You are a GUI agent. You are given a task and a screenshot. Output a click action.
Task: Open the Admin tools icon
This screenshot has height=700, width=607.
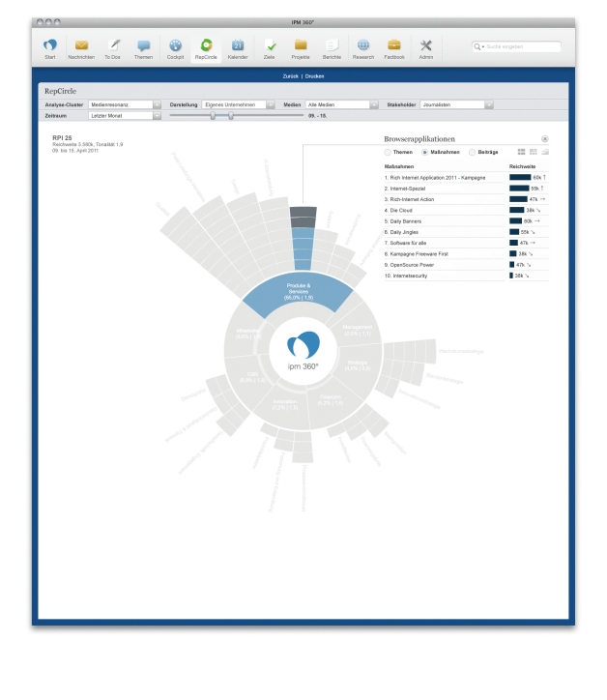click(x=425, y=45)
